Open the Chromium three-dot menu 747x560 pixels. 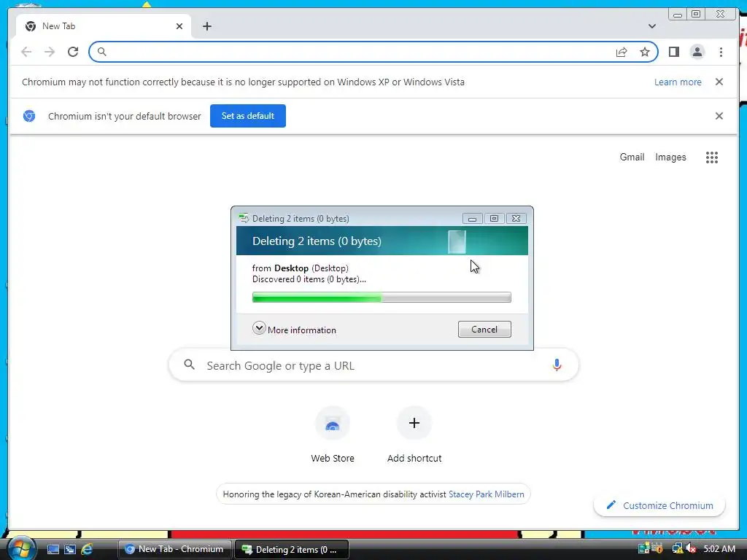point(721,52)
